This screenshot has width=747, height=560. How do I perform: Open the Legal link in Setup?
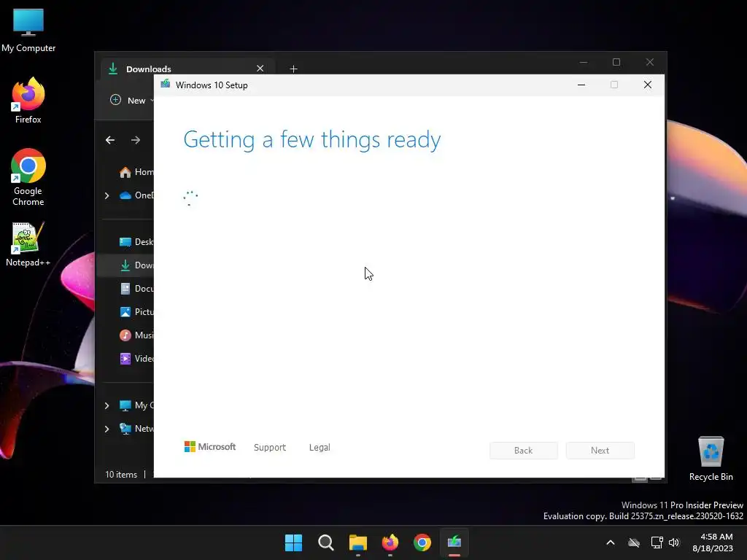tap(320, 447)
